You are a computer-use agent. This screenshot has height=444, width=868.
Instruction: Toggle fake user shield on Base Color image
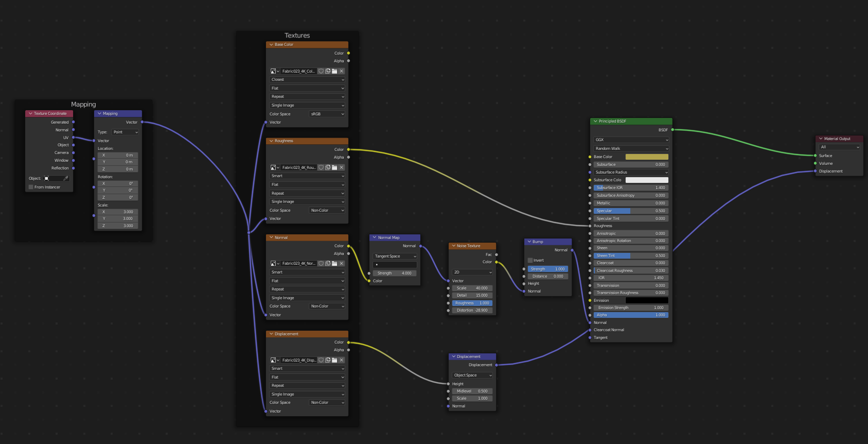[321, 71]
